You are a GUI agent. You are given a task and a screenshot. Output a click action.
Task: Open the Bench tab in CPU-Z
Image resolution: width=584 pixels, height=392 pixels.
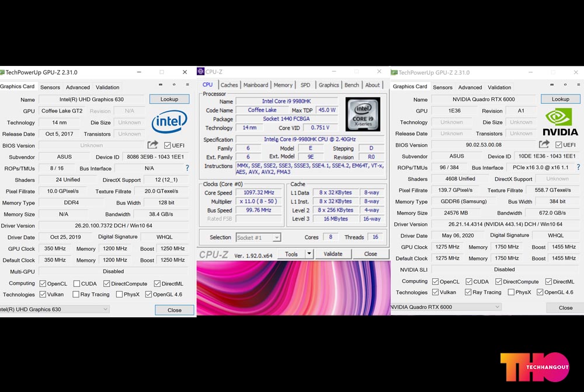click(352, 85)
